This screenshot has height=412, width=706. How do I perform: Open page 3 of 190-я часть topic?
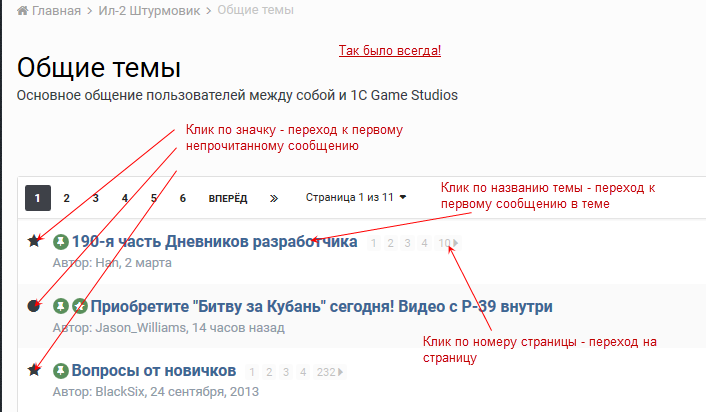pyautogui.click(x=407, y=243)
